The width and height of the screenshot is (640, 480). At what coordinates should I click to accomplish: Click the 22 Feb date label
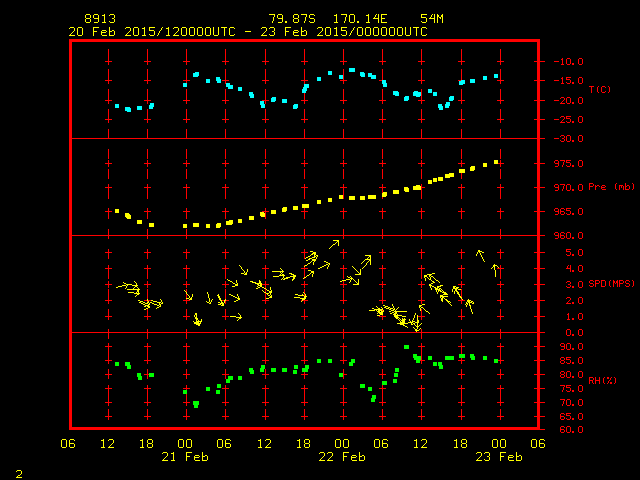pyautogui.click(x=342, y=457)
